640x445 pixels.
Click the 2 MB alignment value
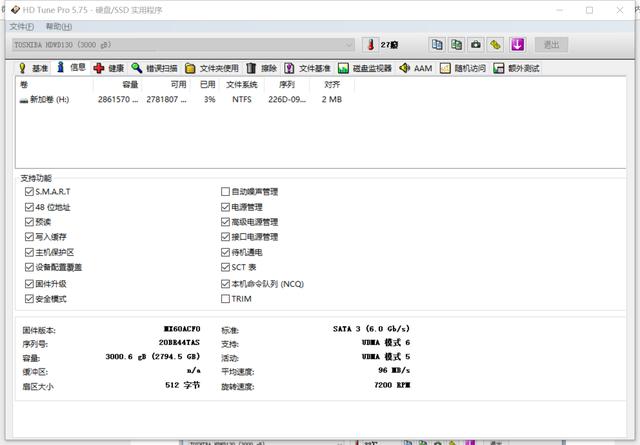click(332, 100)
